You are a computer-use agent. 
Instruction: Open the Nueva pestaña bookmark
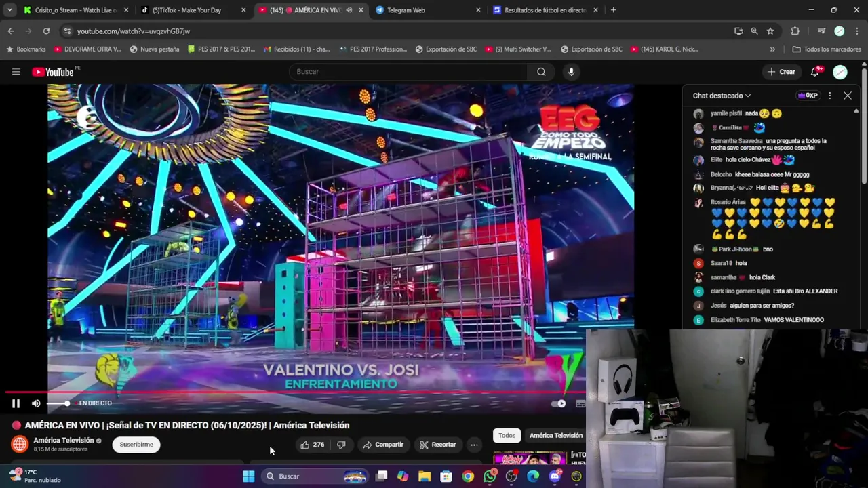pyautogui.click(x=155, y=49)
